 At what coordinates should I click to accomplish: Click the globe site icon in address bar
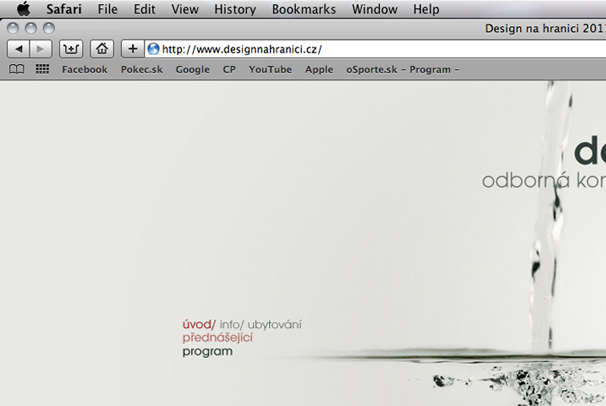153,48
